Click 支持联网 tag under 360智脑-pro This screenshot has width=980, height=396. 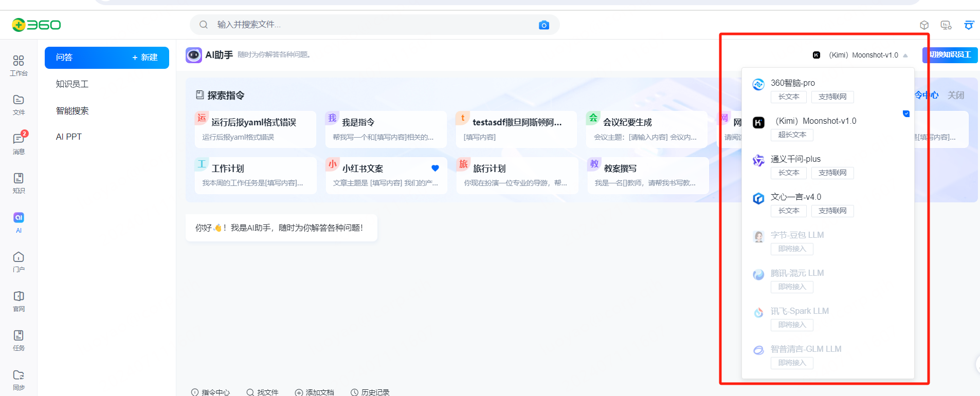pyautogui.click(x=832, y=97)
